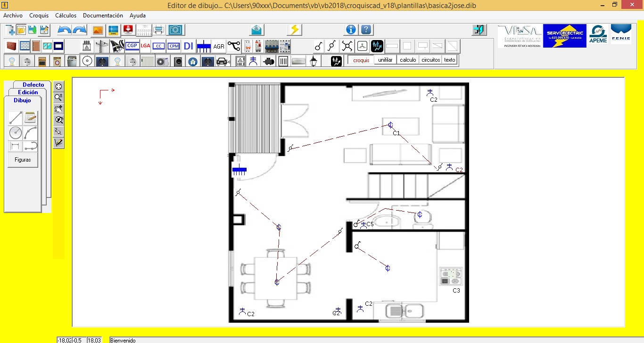This screenshot has width=644, height=343.
Task: Click the brick wall icon
Action: click(12, 46)
